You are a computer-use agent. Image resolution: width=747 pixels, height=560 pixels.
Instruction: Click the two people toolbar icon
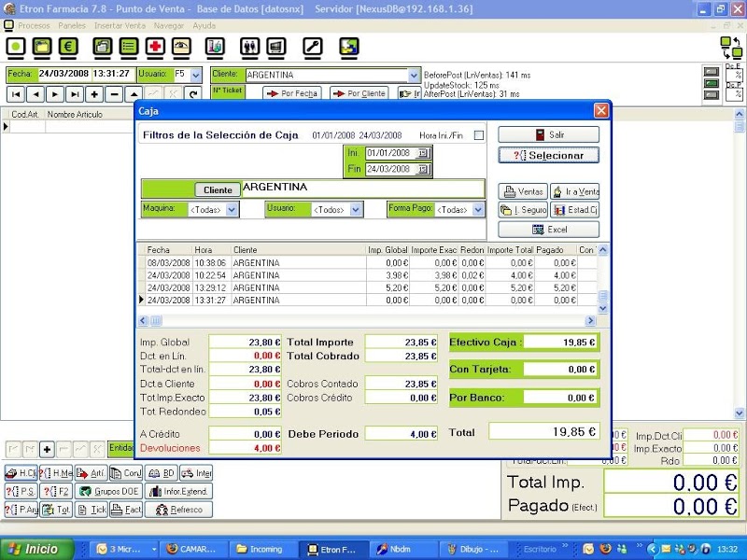250,47
